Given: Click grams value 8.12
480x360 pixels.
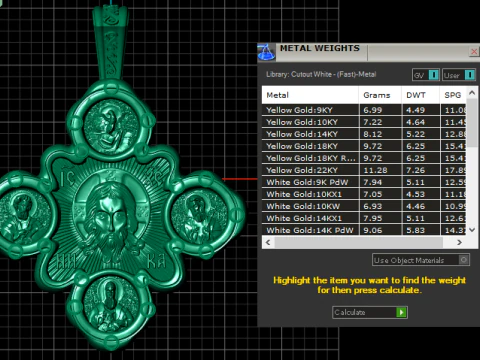Looking at the screenshot, I should point(373,134).
